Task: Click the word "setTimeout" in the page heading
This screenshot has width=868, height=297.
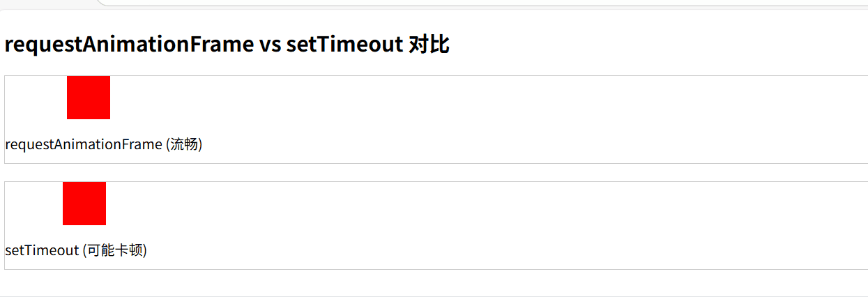Action: point(344,45)
